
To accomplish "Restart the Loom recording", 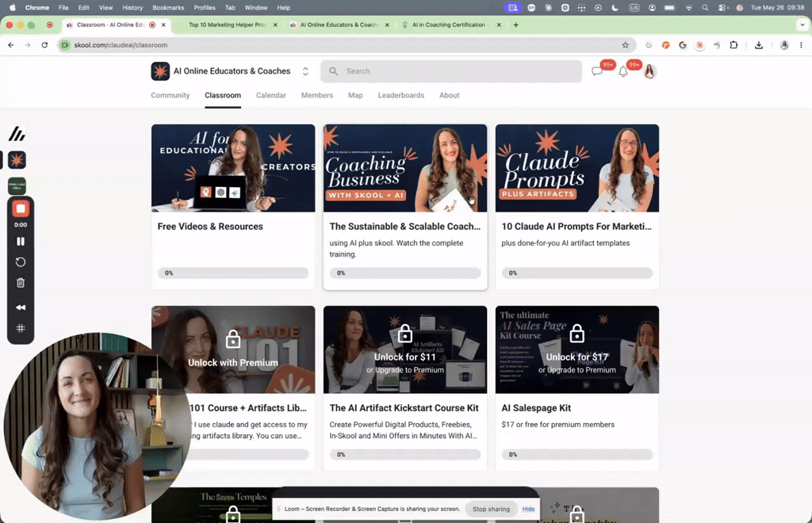I will tap(21, 262).
